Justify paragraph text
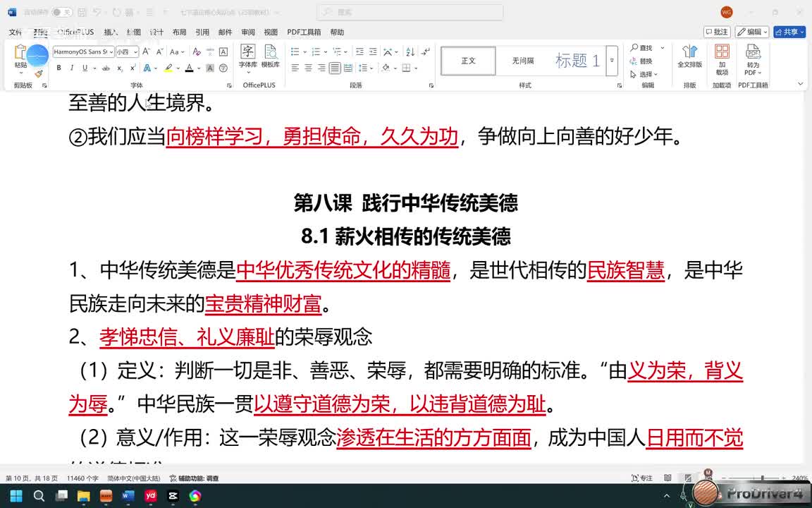The image size is (812, 508). point(335,68)
